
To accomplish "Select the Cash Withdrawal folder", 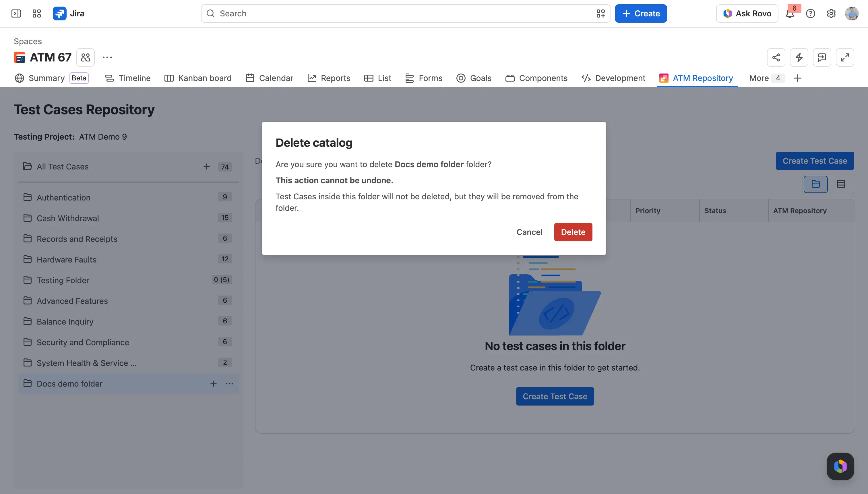I will click(x=128, y=218).
